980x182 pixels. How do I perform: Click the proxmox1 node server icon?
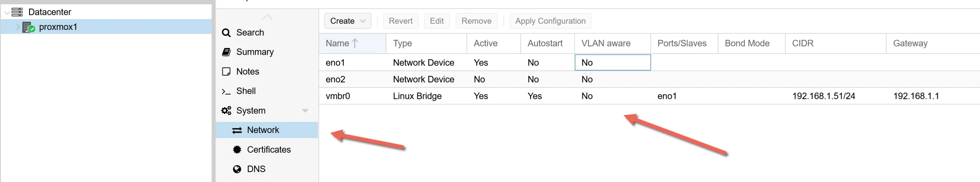(28, 27)
